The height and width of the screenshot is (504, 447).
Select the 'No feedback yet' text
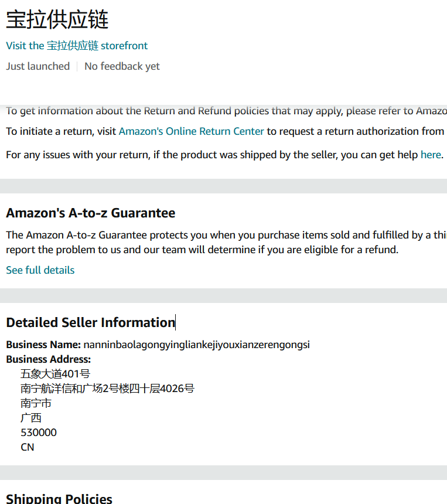click(x=122, y=66)
